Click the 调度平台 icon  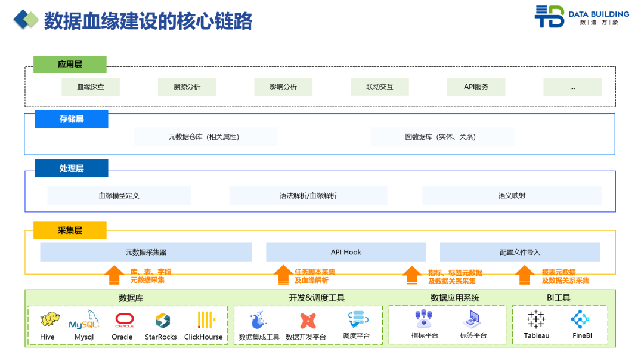358,319
